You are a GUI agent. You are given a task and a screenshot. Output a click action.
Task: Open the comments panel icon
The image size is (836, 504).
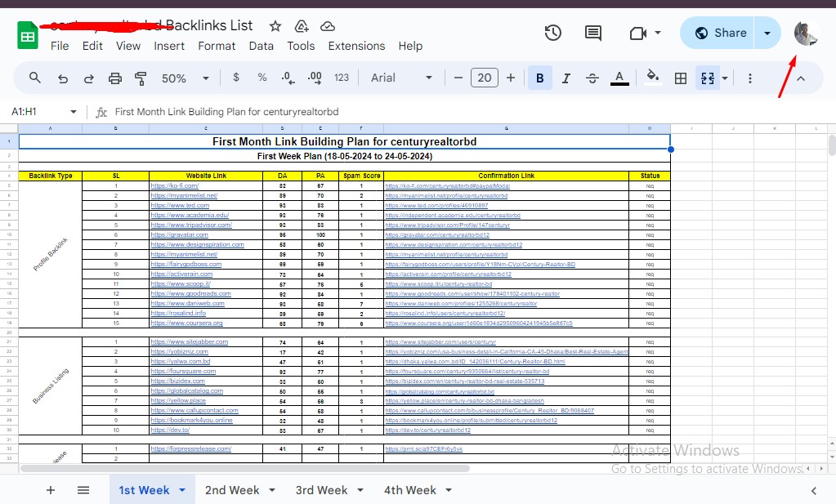click(593, 33)
